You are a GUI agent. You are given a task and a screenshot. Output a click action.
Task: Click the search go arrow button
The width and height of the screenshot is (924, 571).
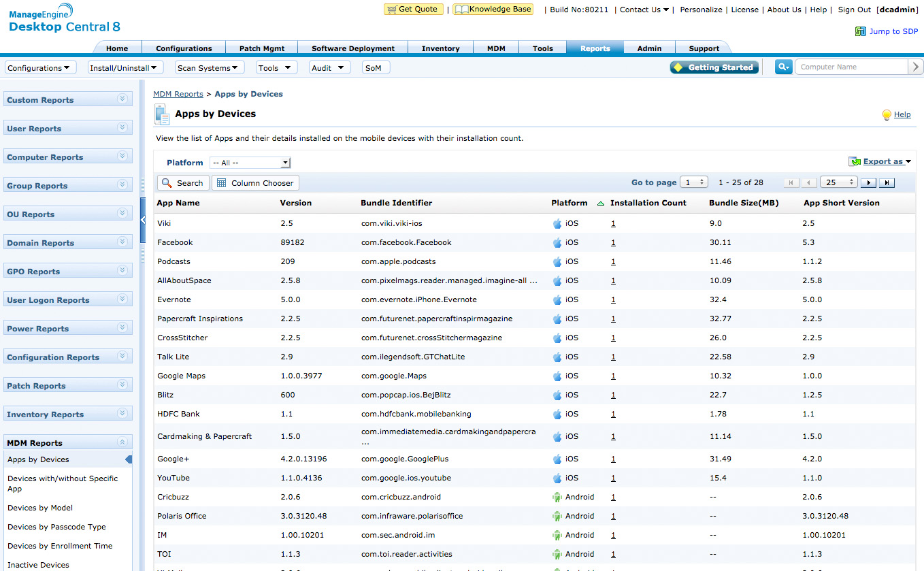(916, 67)
